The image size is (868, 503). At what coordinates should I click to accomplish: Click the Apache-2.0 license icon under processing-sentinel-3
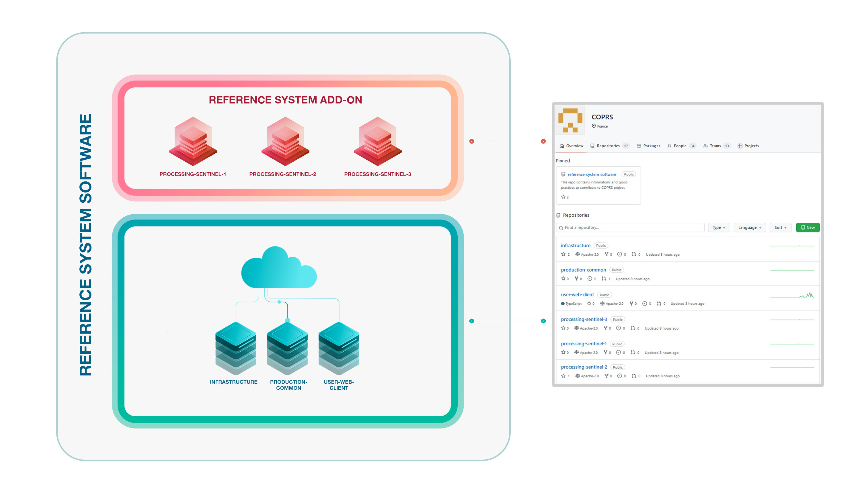tap(577, 328)
